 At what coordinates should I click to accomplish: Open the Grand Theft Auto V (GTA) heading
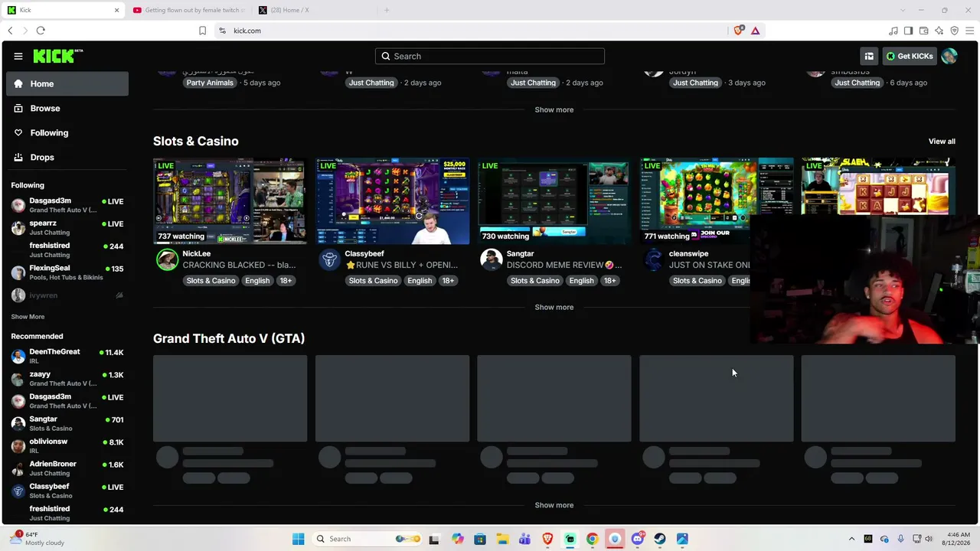(229, 338)
